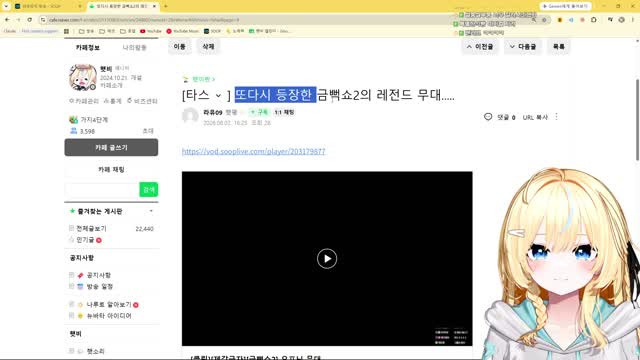Click the browser back arrow
Image resolution: width=640 pixels, height=360 pixels.
tap(7, 20)
